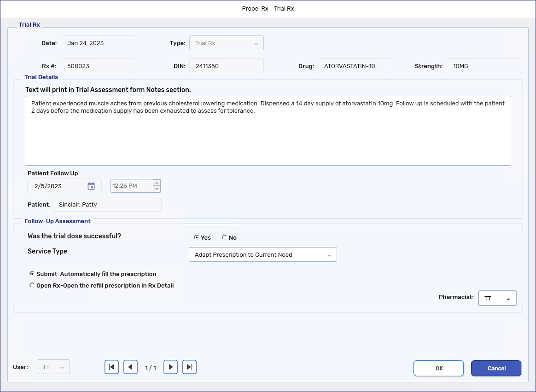Click the Rx # field showing 500023

tap(98, 66)
